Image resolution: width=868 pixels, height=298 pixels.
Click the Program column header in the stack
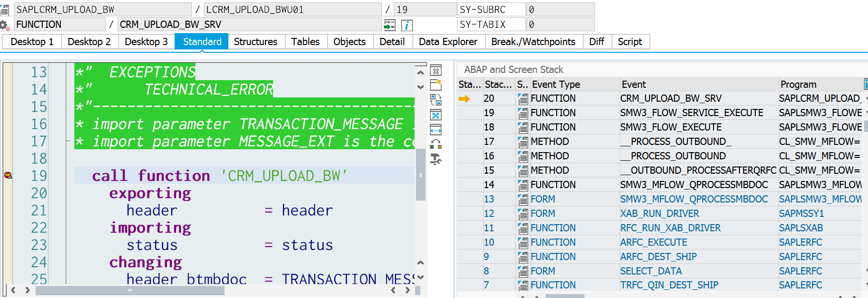(x=820, y=84)
